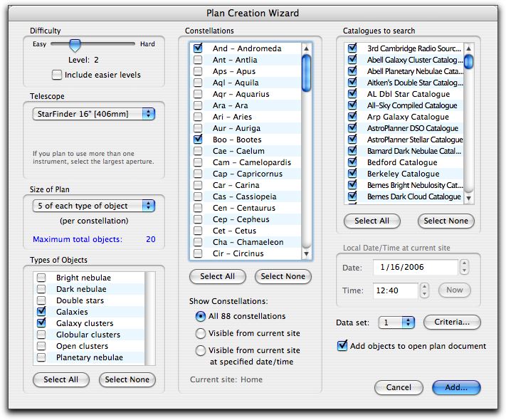Check the Include easier levels box
This screenshot has height=420, width=506.
click(x=57, y=75)
